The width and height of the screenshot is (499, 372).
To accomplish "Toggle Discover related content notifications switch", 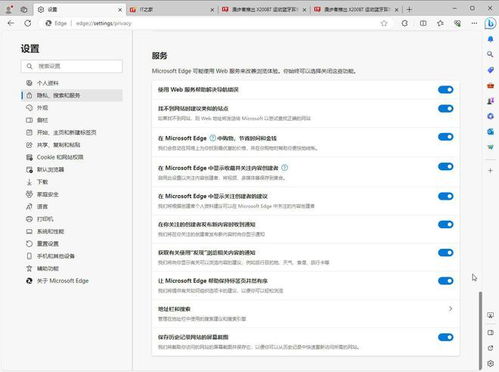I will [446, 253].
